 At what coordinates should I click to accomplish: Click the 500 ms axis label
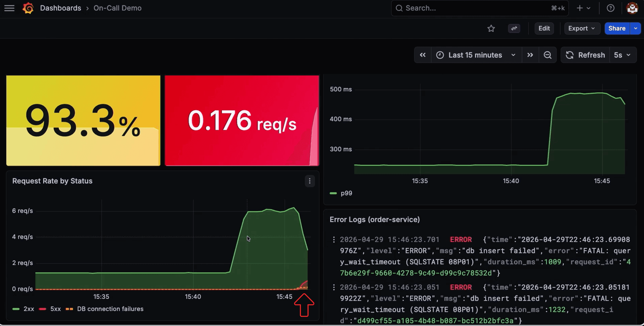tap(341, 89)
